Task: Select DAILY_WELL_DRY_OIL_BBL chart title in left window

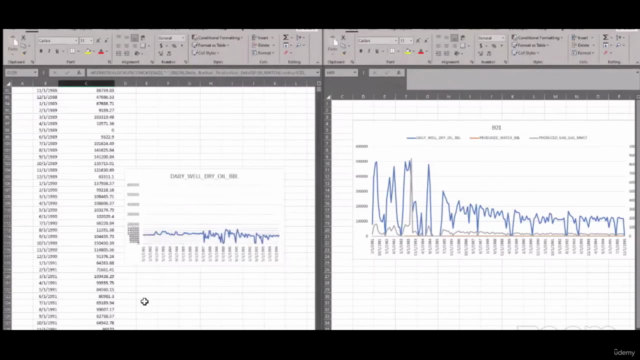Action: click(204, 176)
